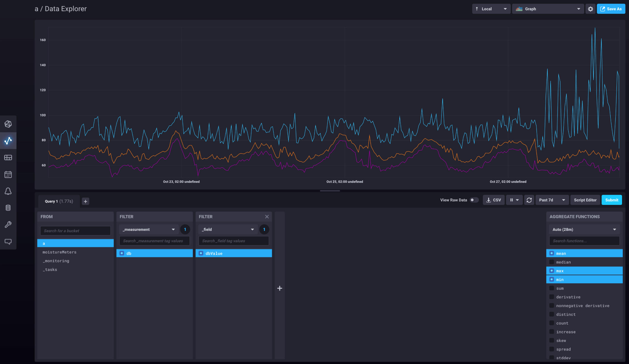Click the refresh icon next to Past 7d
This screenshot has width=629, height=364.
[529, 200]
